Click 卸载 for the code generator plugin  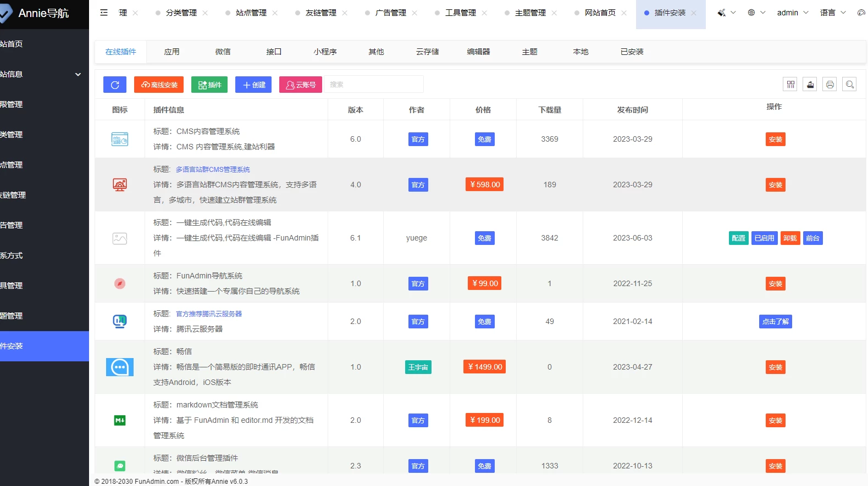tap(790, 238)
